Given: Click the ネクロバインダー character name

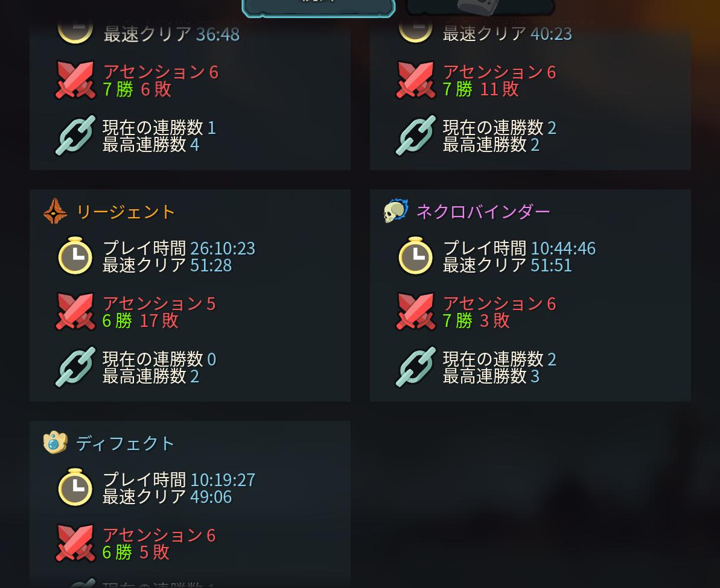Looking at the screenshot, I should click(x=483, y=212).
